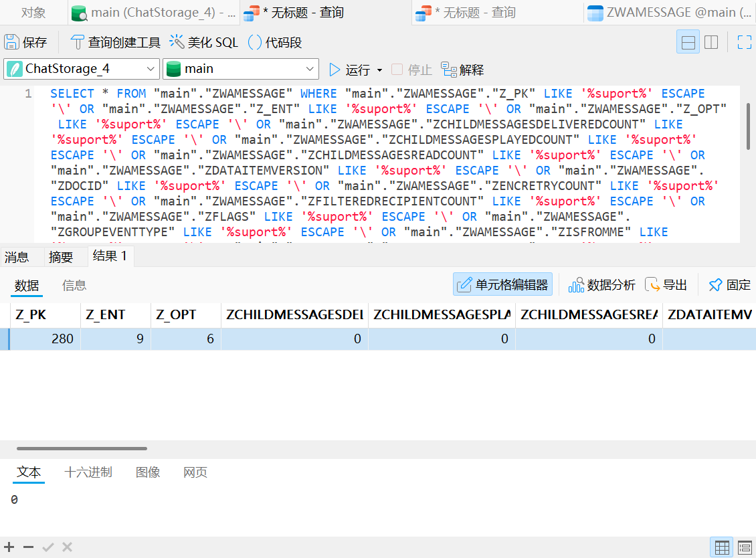Delete the record with the minus icon
Image resolution: width=756 pixels, height=558 pixels.
click(29, 547)
